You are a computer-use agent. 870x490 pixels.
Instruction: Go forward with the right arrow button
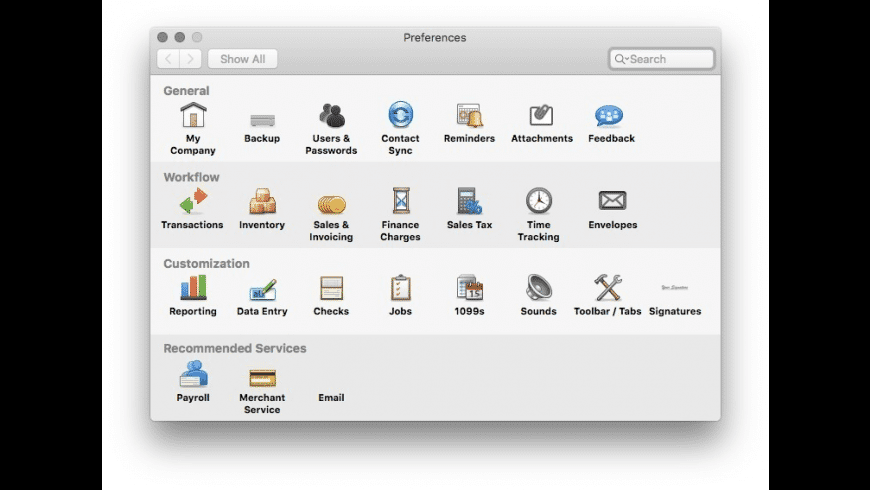(x=190, y=59)
